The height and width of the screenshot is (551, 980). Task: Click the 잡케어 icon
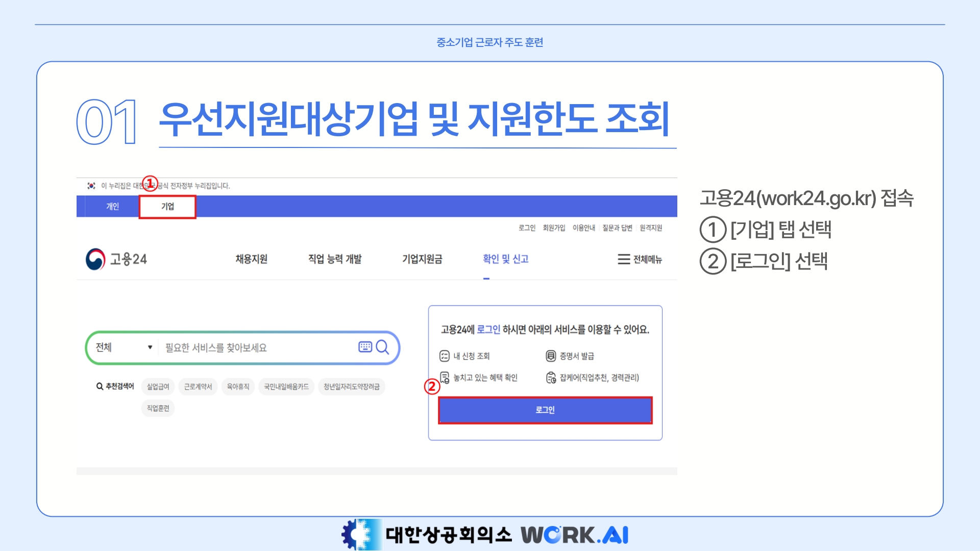tap(551, 378)
